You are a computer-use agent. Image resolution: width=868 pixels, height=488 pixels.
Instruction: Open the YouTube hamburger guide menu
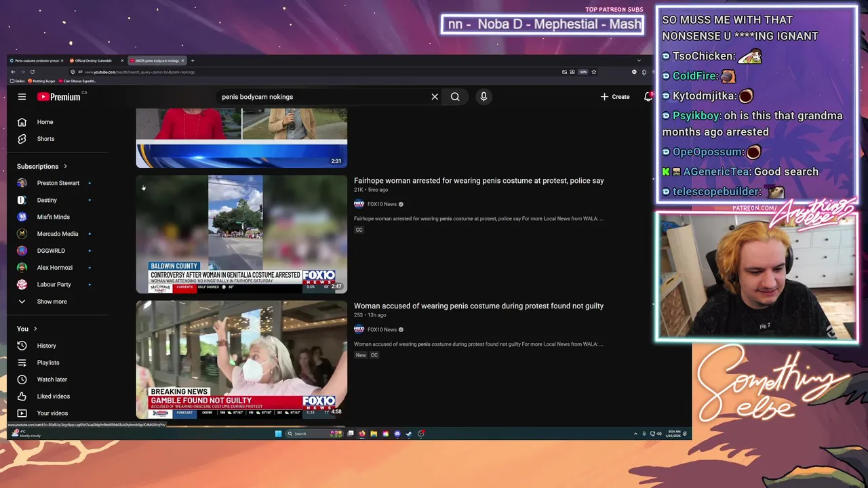(x=22, y=97)
